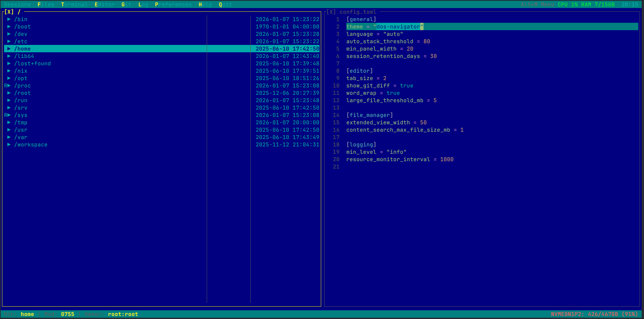Click the 0755 permissions label in status bar
This screenshot has height=319, width=644.
click(x=68, y=314)
